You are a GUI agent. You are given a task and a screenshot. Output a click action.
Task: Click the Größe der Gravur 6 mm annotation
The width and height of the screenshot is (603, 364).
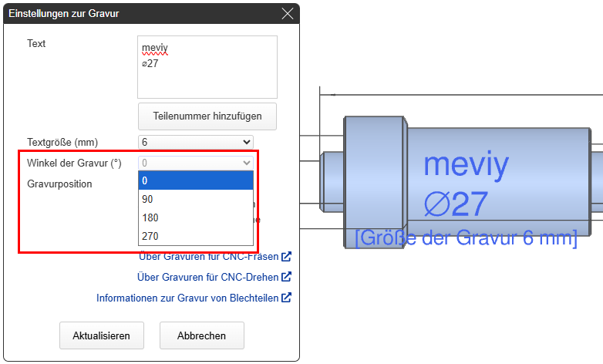click(x=466, y=238)
